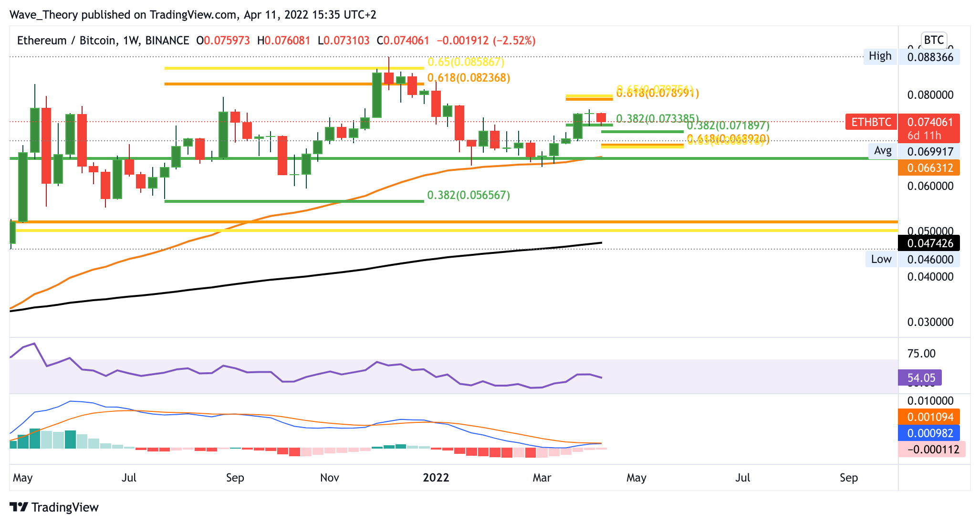This screenshot has width=980, height=524.
Task: Click the 0.618(0.082368) Fibonacci label
Action: (x=469, y=78)
